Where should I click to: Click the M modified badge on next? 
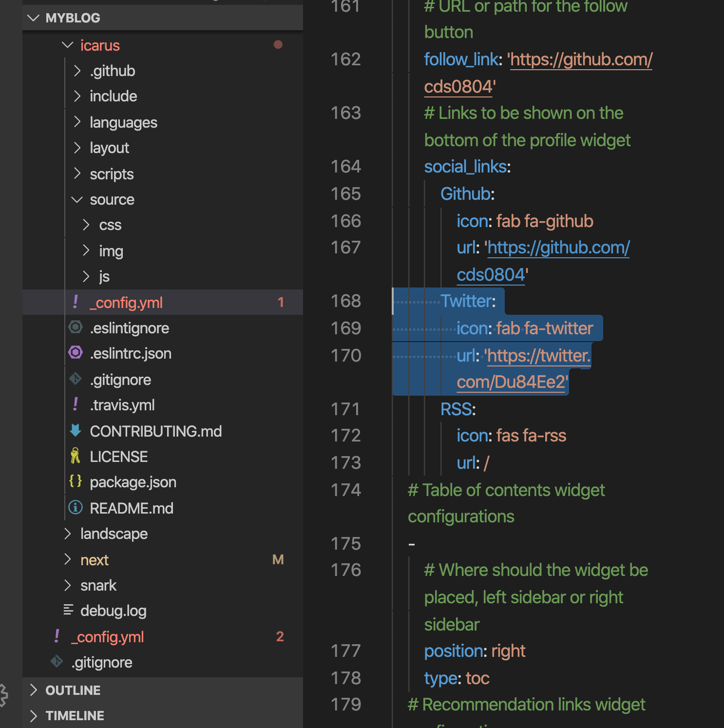(x=278, y=559)
